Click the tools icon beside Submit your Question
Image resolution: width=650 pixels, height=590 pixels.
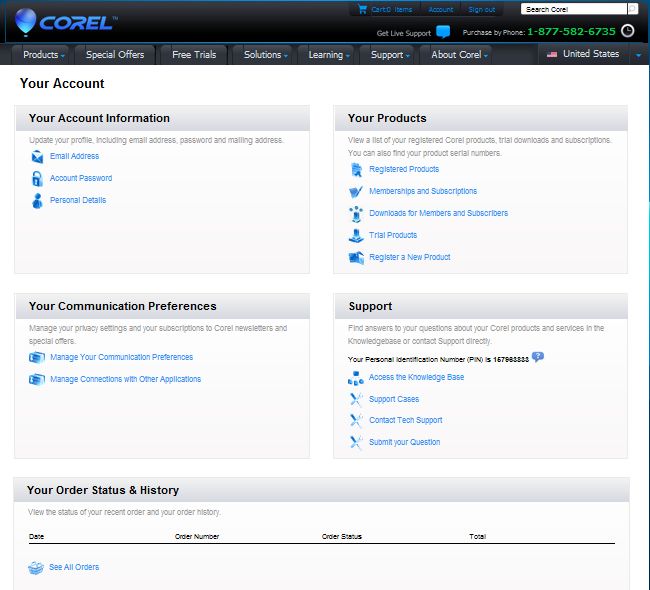coord(356,442)
